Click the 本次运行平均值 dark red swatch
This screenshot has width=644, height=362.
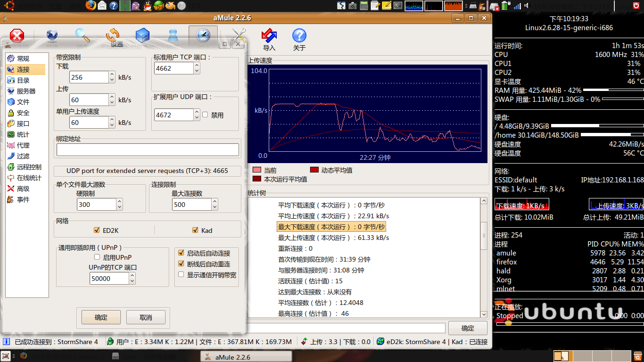(257, 179)
